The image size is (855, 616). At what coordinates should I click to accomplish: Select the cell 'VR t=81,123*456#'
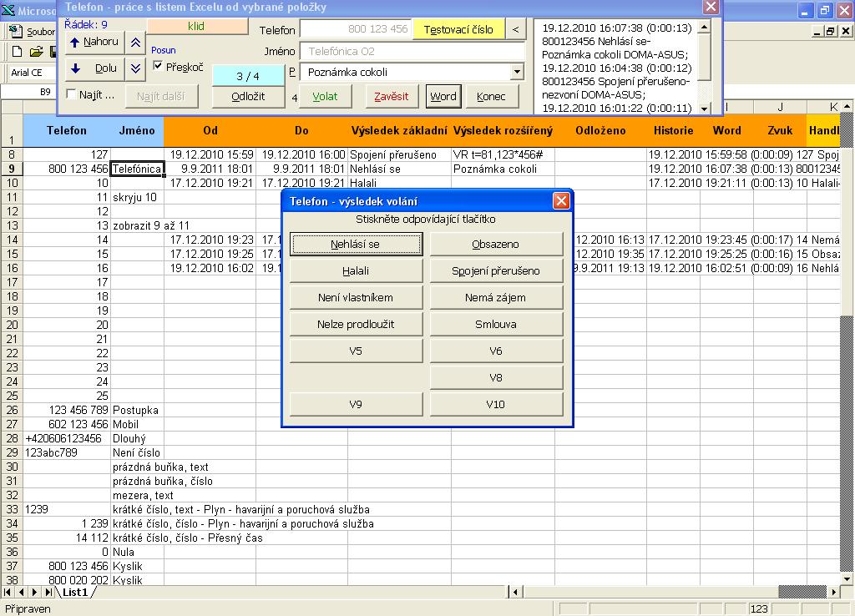pos(503,154)
